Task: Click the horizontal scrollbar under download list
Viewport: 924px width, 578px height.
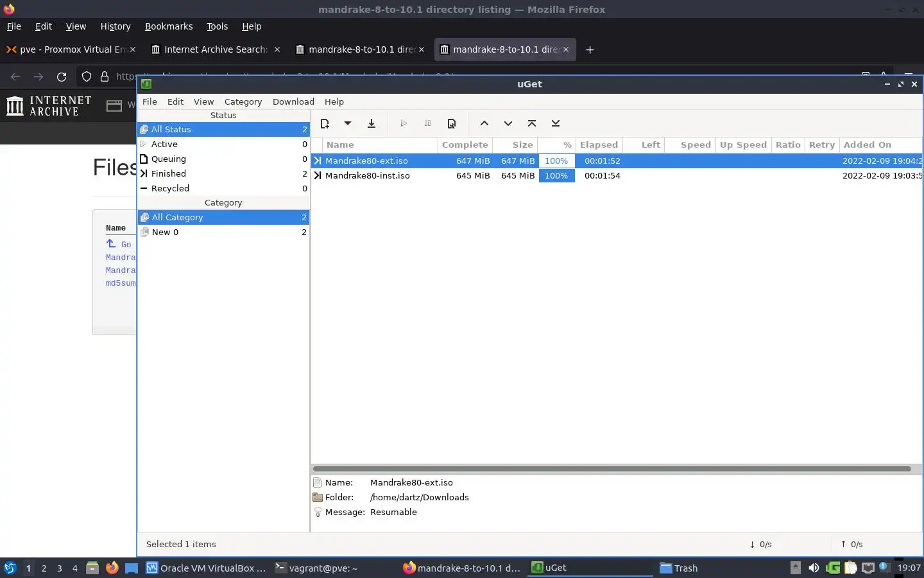Action: (x=612, y=469)
